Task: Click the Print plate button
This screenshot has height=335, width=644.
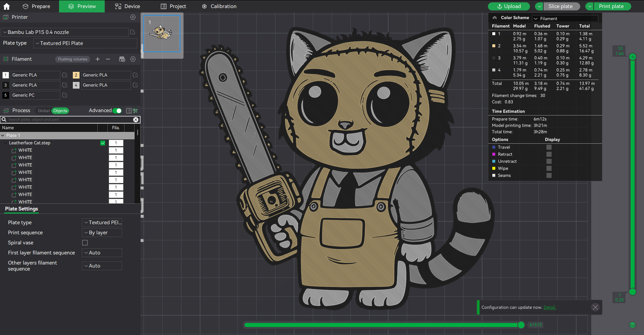Action: (x=612, y=6)
